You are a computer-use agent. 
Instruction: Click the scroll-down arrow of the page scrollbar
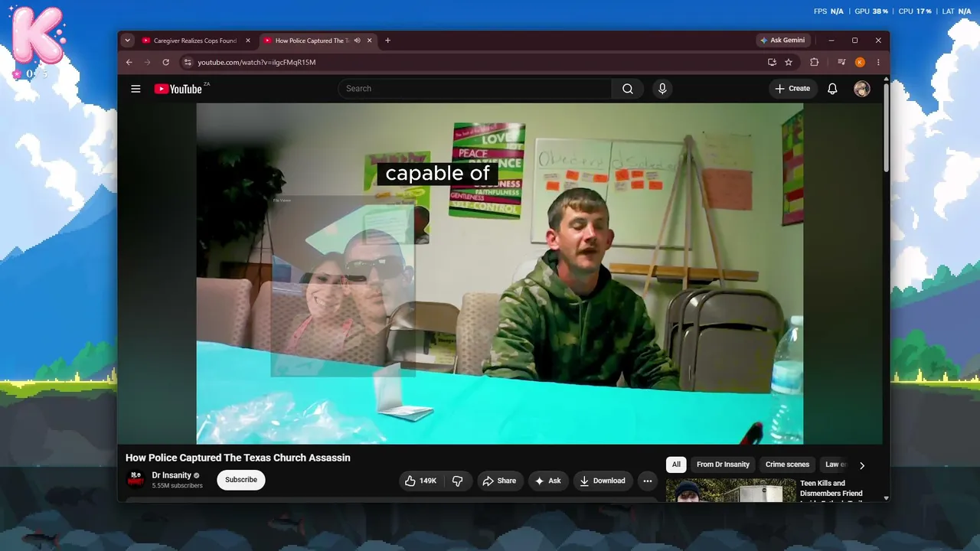coord(886,498)
